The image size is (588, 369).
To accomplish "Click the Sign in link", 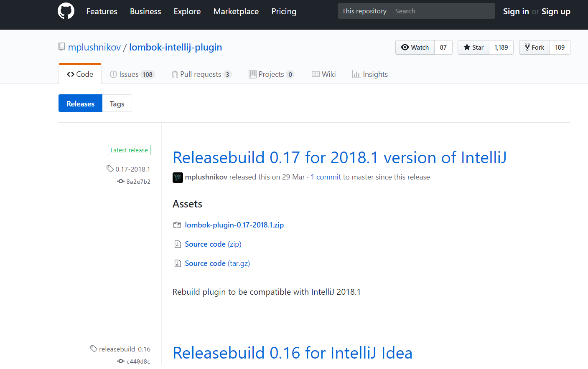I will point(516,11).
